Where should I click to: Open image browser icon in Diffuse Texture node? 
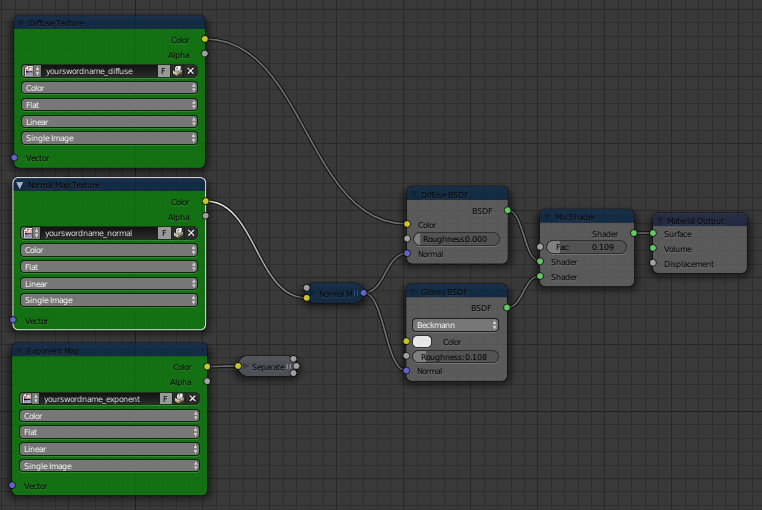(x=32, y=71)
